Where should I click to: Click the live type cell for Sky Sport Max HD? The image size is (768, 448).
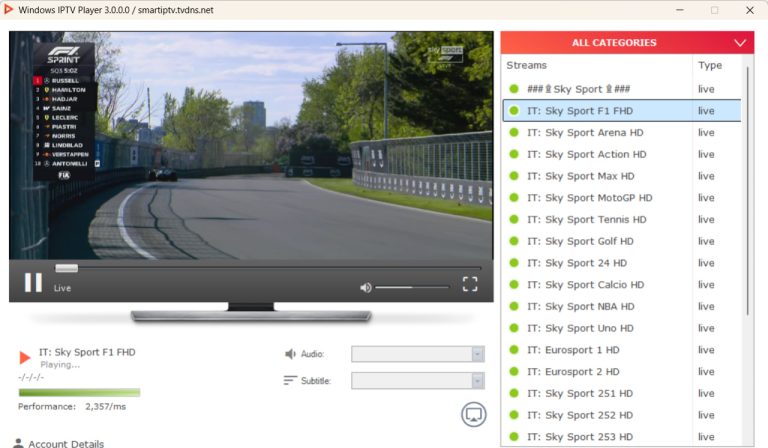coord(706,176)
